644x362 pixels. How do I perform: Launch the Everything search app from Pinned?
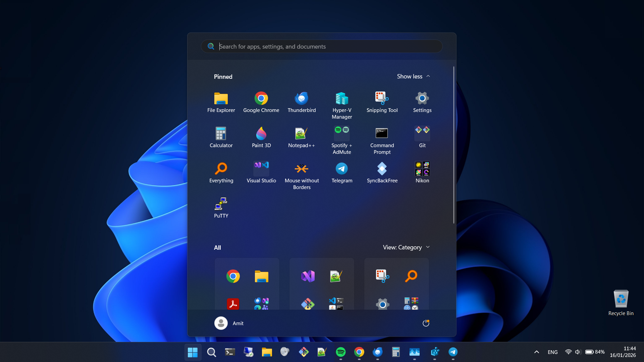tap(221, 173)
